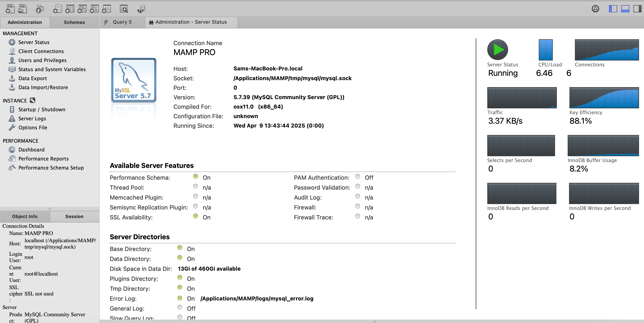Click reconnect to DBMS toolbar icon
This screenshot has height=323, width=644.
[x=142, y=9]
